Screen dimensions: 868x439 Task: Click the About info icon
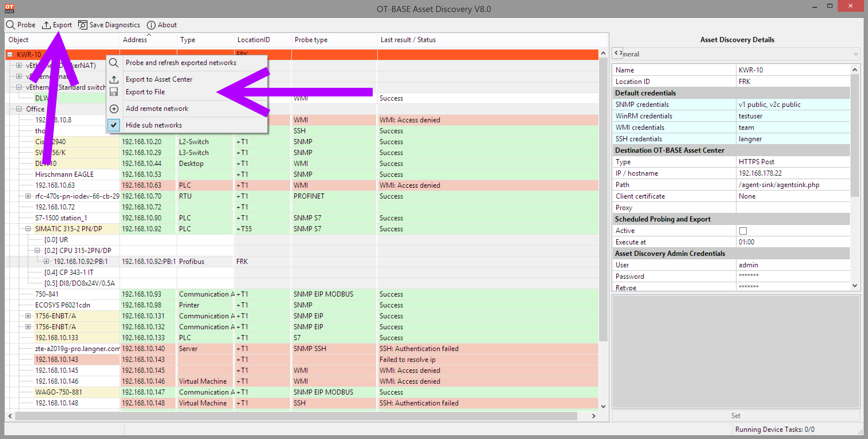pos(151,25)
